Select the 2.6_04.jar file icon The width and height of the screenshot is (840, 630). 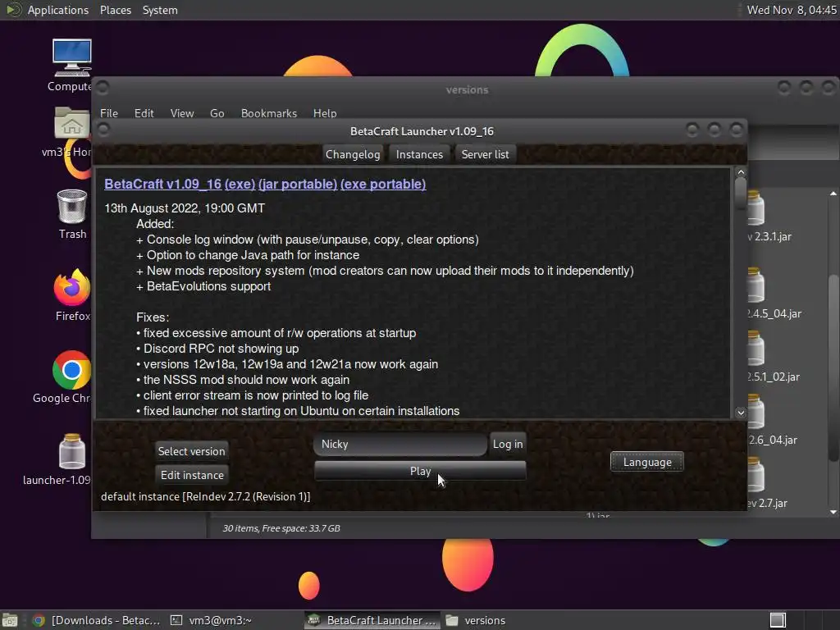click(755, 412)
